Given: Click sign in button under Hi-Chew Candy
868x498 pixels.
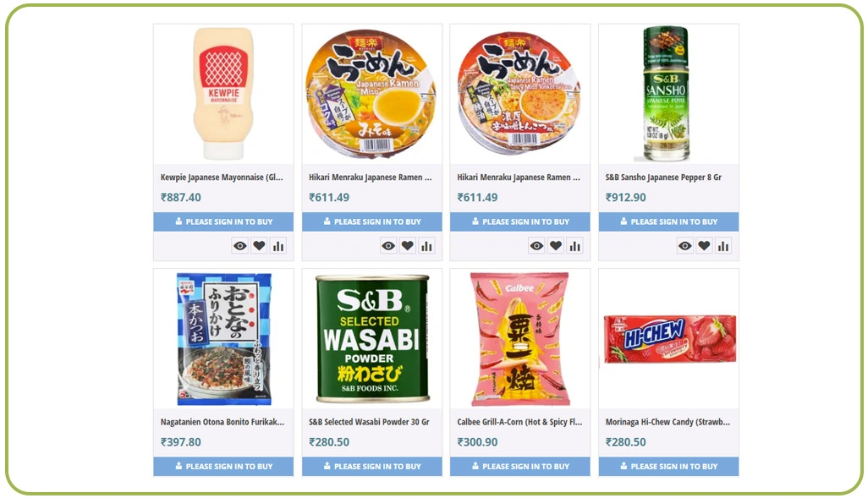Looking at the screenshot, I should coord(668,466).
